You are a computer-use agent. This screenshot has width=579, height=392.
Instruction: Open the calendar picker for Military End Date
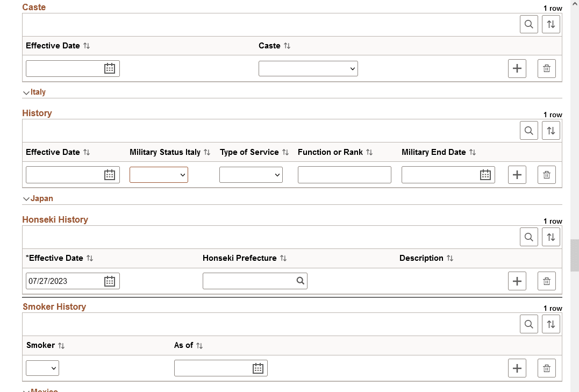click(485, 174)
